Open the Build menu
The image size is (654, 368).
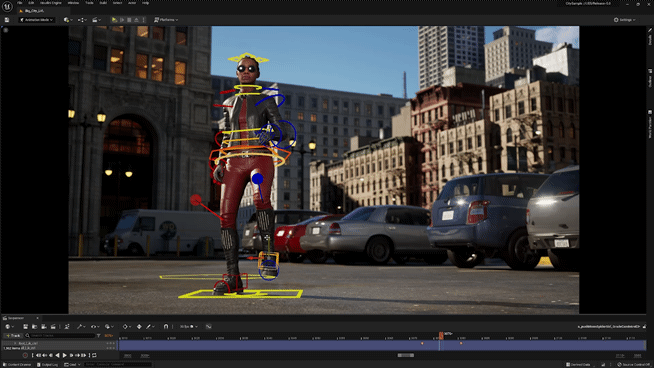(x=103, y=3)
